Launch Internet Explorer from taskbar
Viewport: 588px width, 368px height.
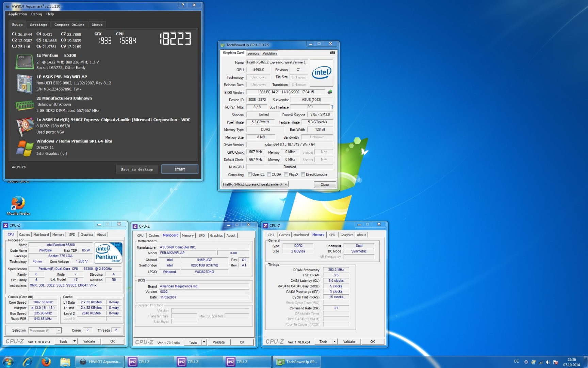(27, 362)
